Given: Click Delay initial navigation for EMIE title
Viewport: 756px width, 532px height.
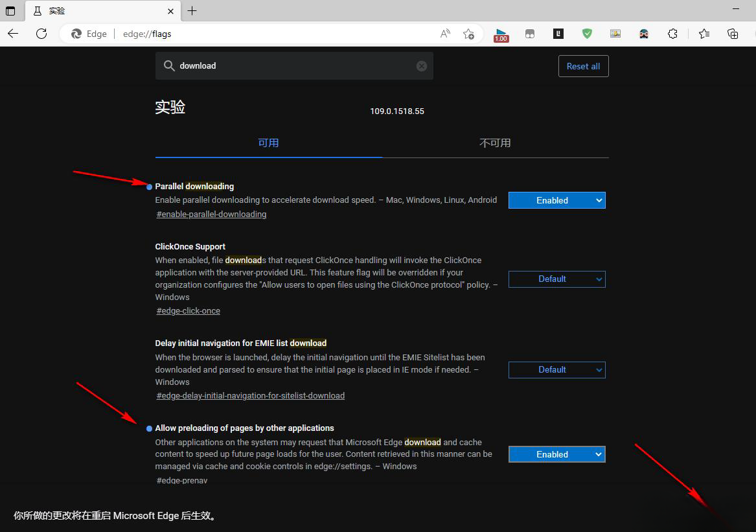Looking at the screenshot, I should click(240, 343).
